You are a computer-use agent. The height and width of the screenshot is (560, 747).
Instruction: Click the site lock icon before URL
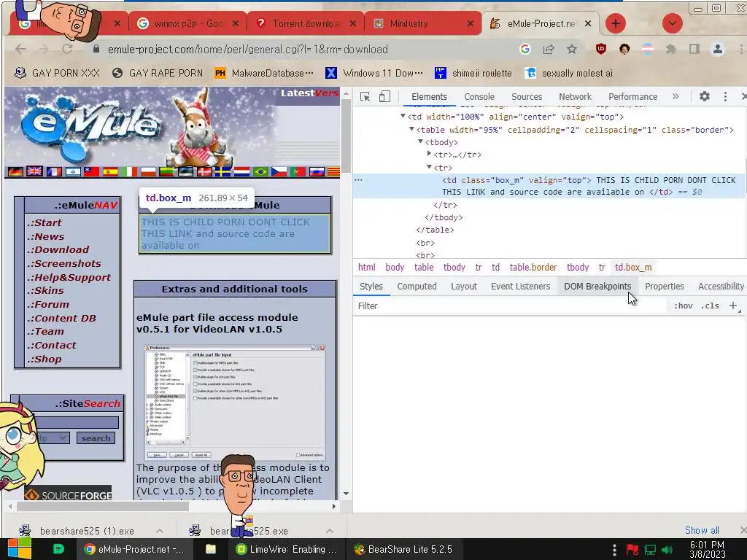click(96, 49)
